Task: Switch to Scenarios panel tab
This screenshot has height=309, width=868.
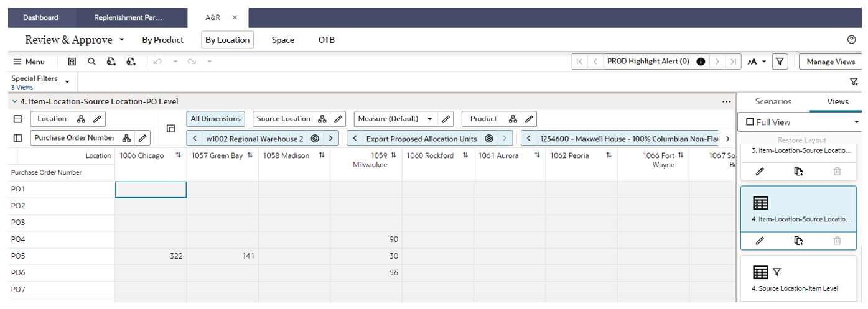Action: pyautogui.click(x=773, y=101)
